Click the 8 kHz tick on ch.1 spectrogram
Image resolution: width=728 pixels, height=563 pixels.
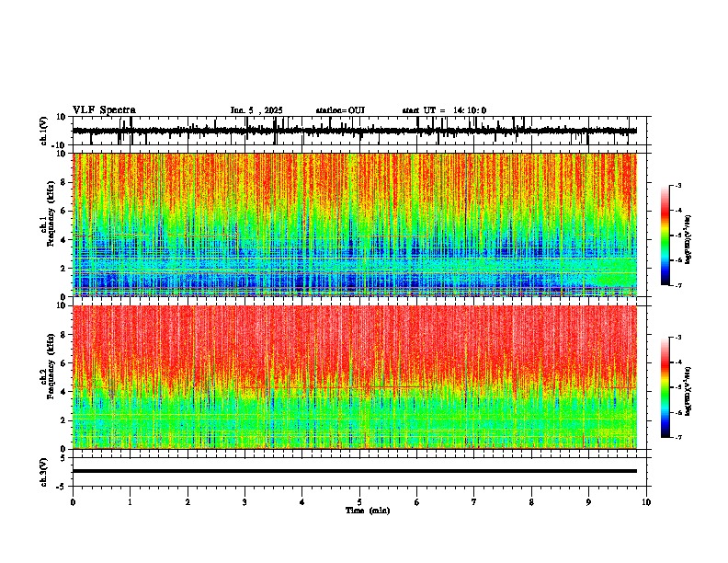click(x=64, y=182)
